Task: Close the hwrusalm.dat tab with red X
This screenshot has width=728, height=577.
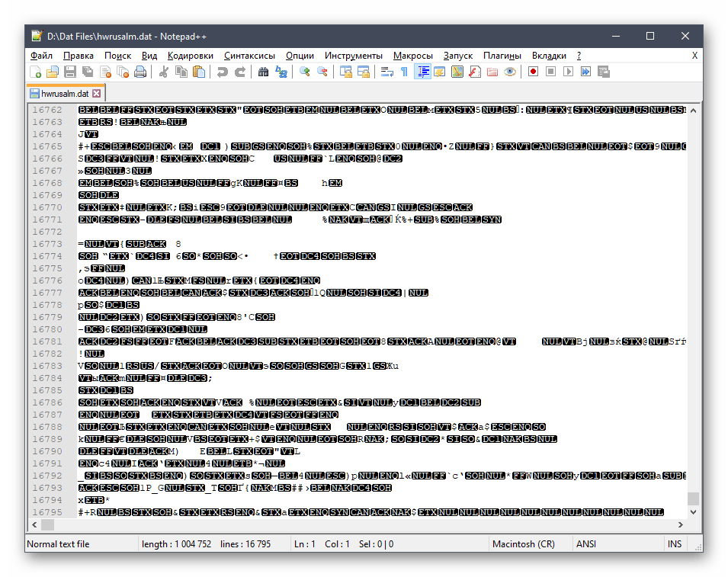Action: [x=97, y=93]
